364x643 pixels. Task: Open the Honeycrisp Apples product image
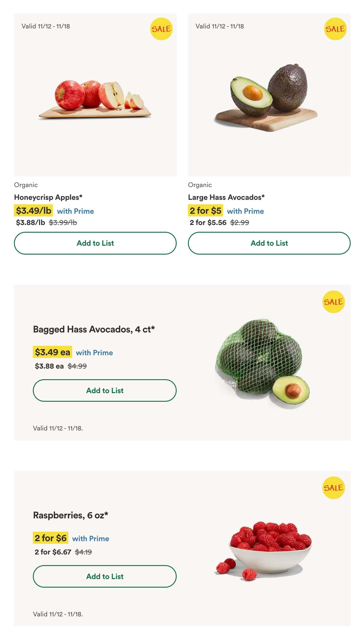(95, 99)
